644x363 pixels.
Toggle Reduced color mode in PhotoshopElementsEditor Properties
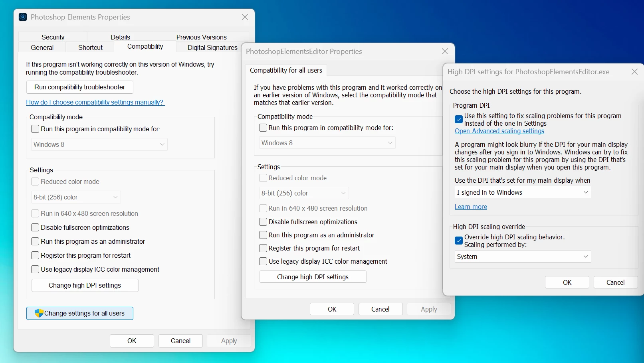point(263,178)
